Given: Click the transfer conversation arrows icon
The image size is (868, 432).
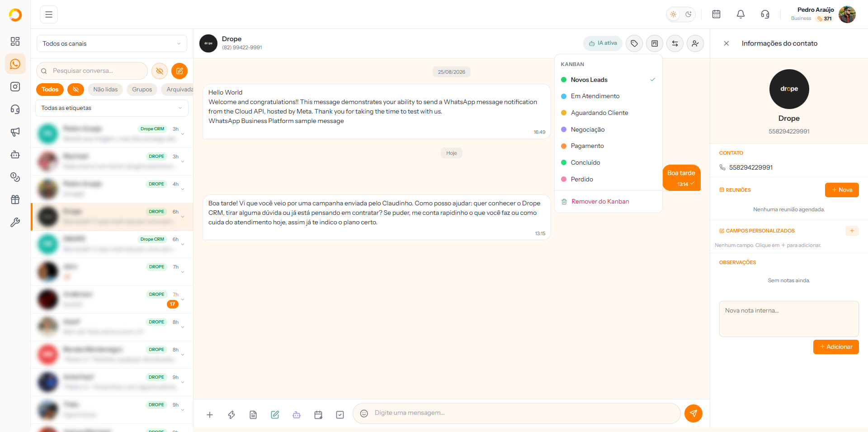Looking at the screenshot, I should pyautogui.click(x=675, y=43).
